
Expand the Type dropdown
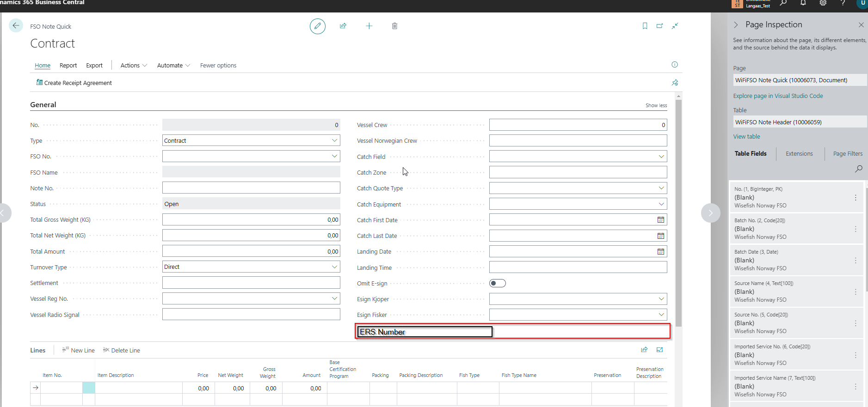[x=334, y=140]
